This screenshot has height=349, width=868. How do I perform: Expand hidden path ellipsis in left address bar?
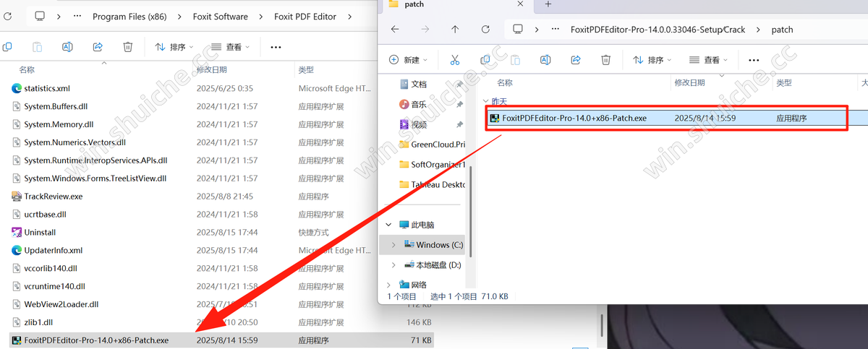pos(77,16)
